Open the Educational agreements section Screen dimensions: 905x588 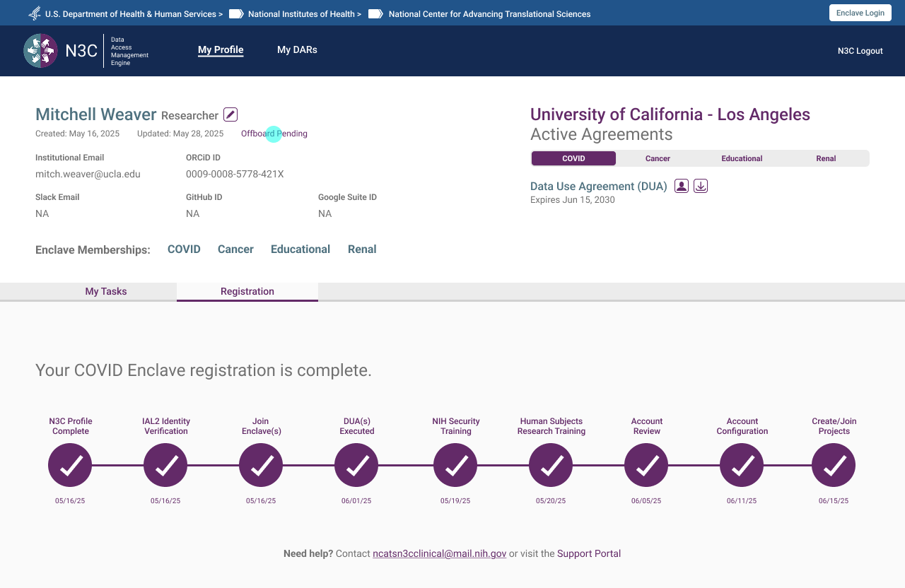point(742,158)
